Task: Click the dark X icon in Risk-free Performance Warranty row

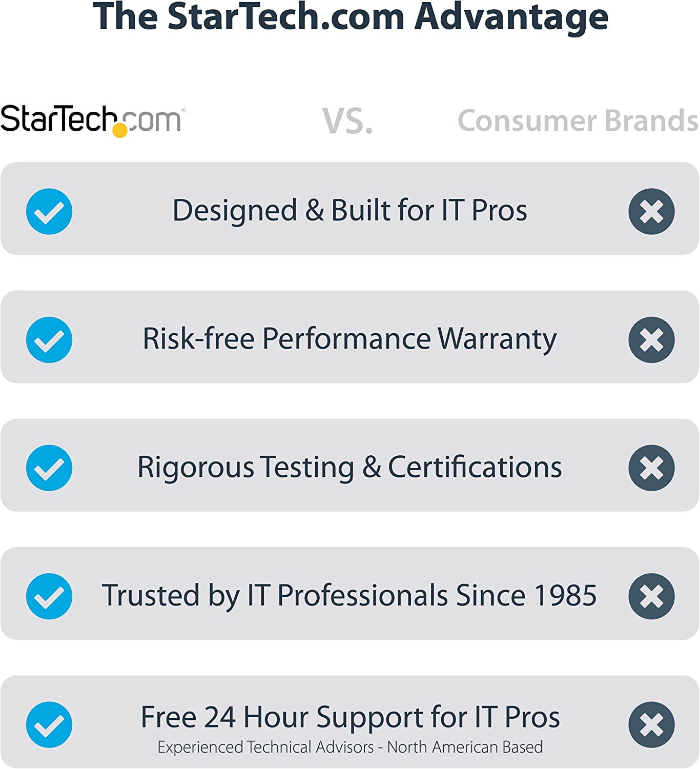Action: [x=651, y=340]
